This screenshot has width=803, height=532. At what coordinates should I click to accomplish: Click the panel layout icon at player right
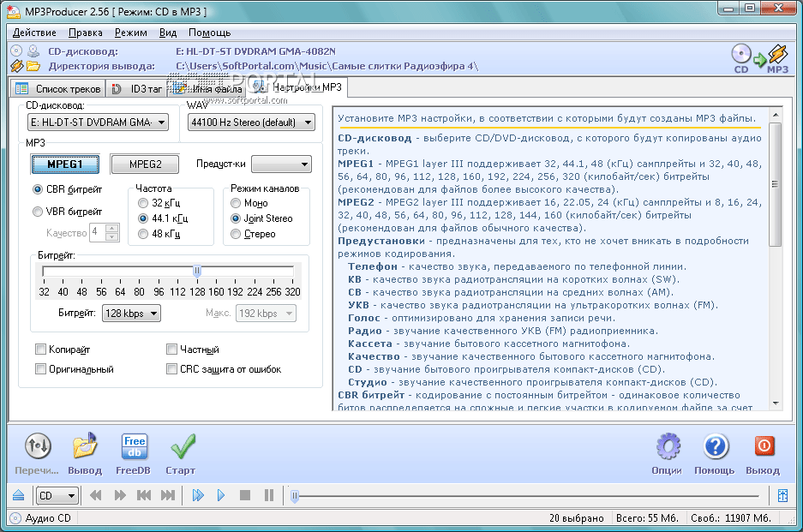tap(782, 495)
